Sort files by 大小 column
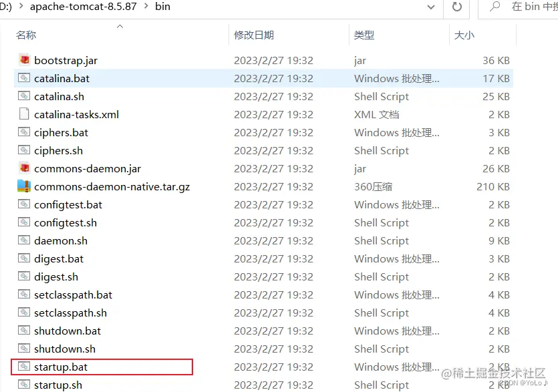The image size is (558, 392). pos(464,35)
